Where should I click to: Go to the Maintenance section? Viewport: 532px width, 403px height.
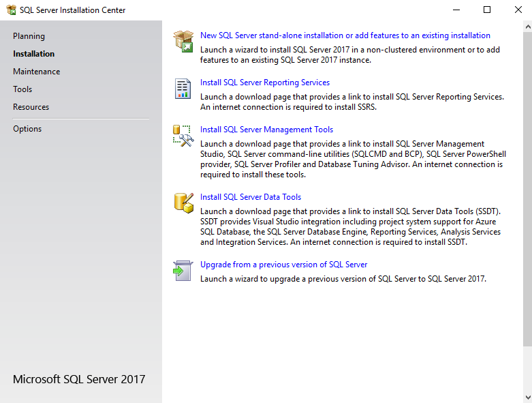[x=37, y=72]
